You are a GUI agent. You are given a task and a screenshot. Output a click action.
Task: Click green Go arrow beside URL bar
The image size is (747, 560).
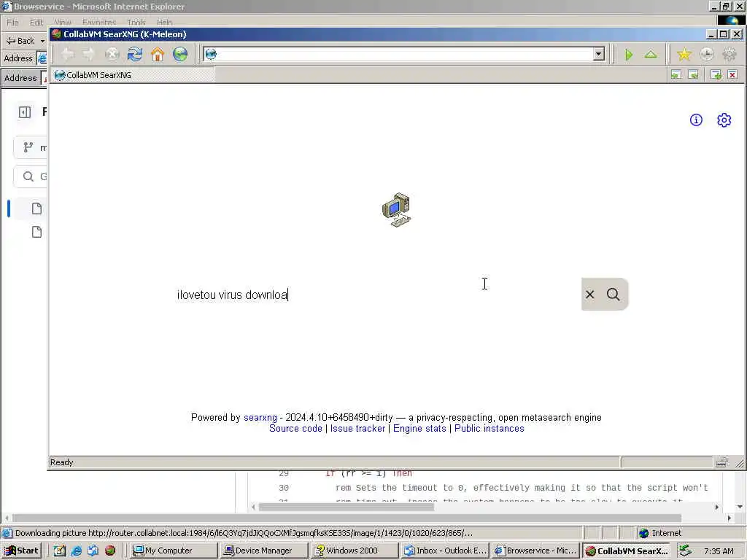[628, 54]
